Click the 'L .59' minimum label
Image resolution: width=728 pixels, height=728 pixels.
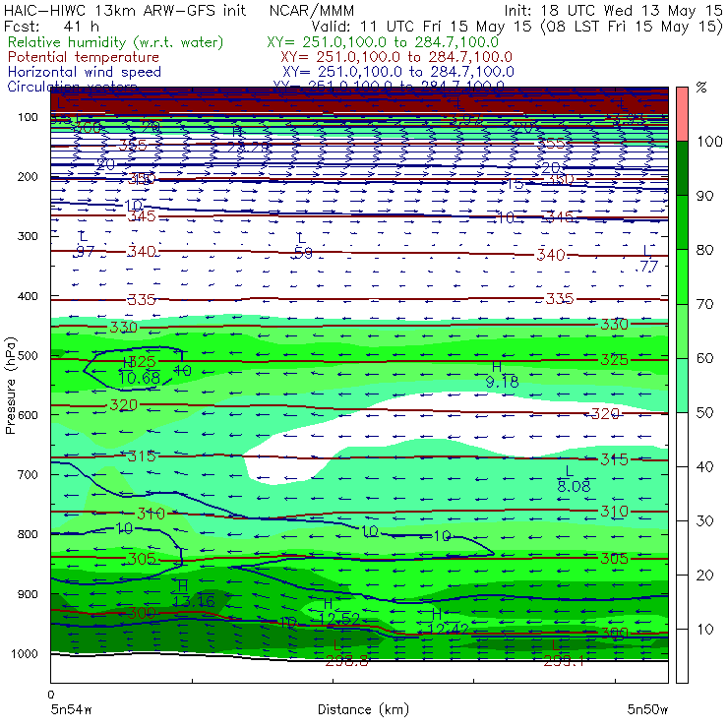click(x=303, y=246)
